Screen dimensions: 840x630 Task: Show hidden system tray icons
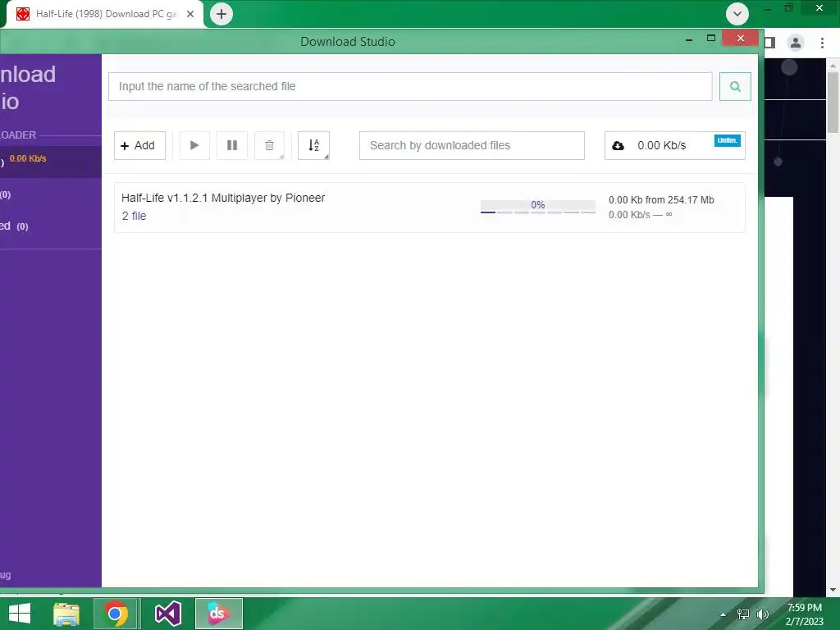click(724, 614)
